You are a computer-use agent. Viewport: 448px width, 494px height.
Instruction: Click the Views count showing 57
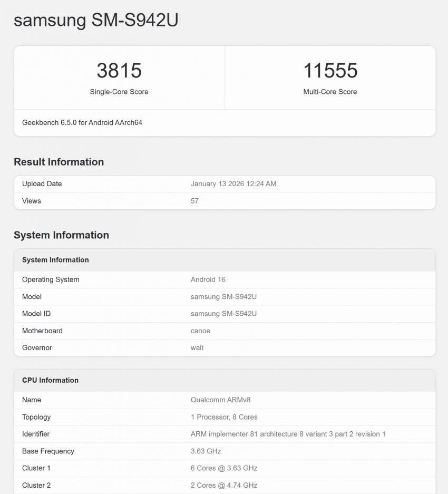click(x=195, y=200)
